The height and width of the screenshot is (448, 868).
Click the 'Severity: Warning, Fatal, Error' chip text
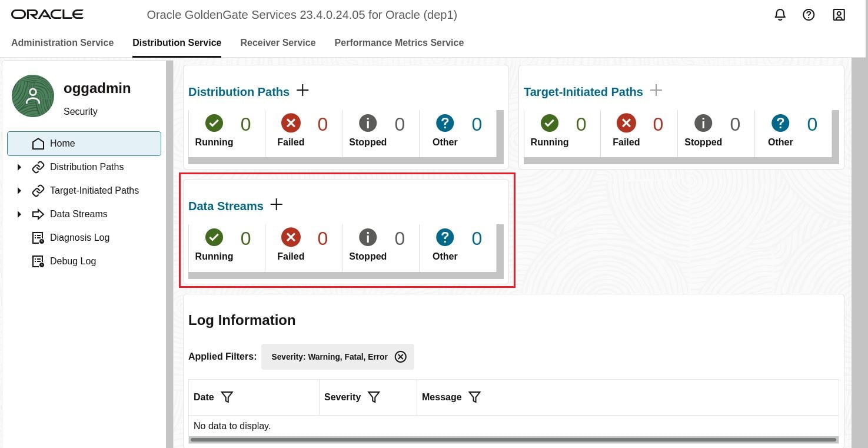[330, 357]
